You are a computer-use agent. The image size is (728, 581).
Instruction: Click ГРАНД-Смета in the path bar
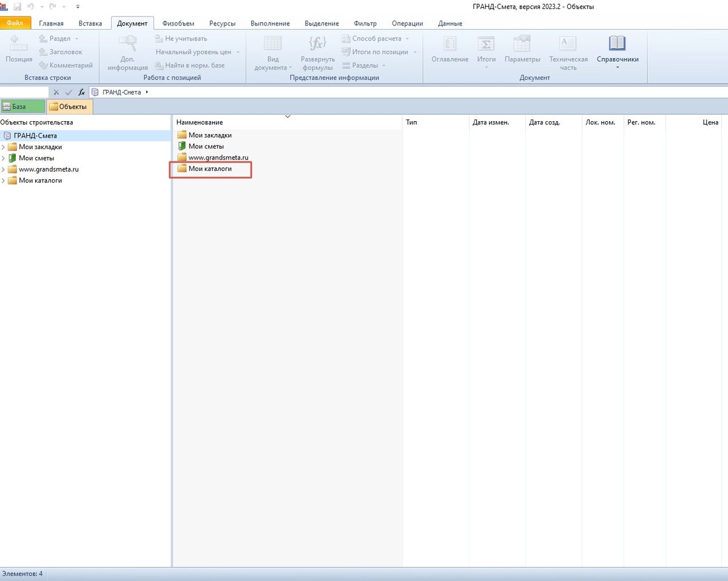123,92
